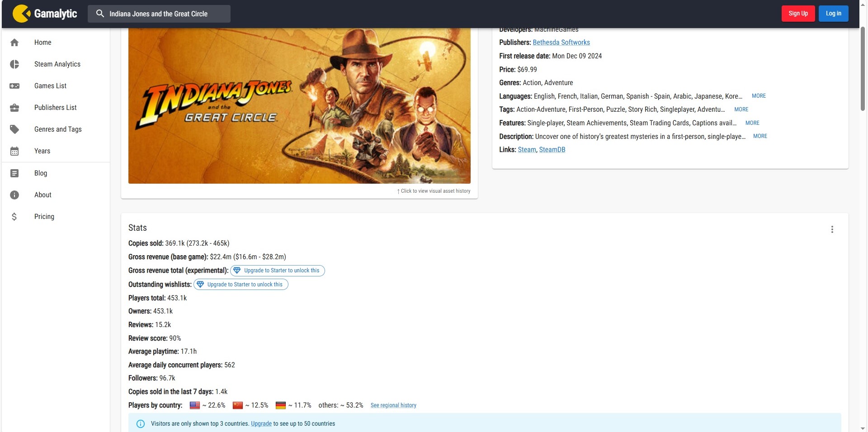Viewport: 868px width, 432px height.
Task: Click the First release date text
Action: click(551, 56)
